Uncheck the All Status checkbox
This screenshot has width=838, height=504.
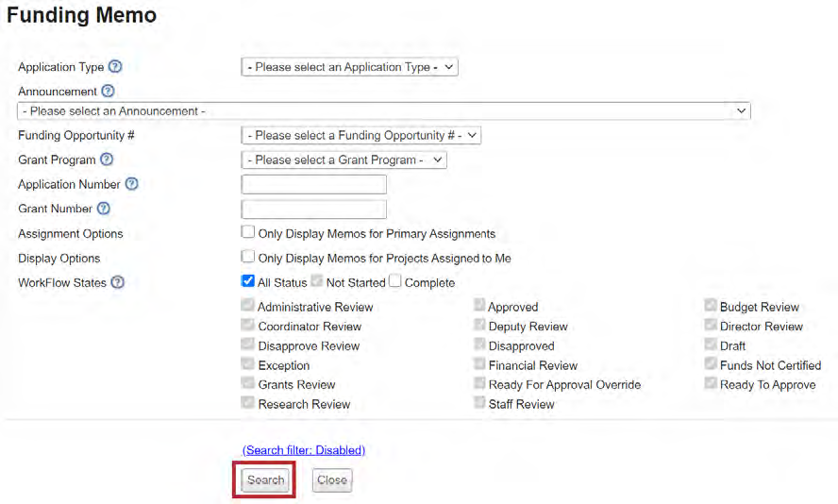pos(248,281)
